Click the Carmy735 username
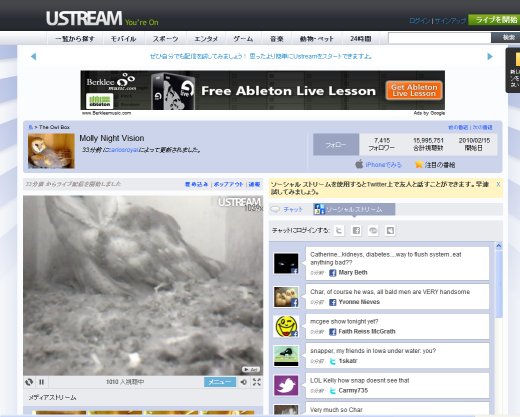 click(x=353, y=390)
